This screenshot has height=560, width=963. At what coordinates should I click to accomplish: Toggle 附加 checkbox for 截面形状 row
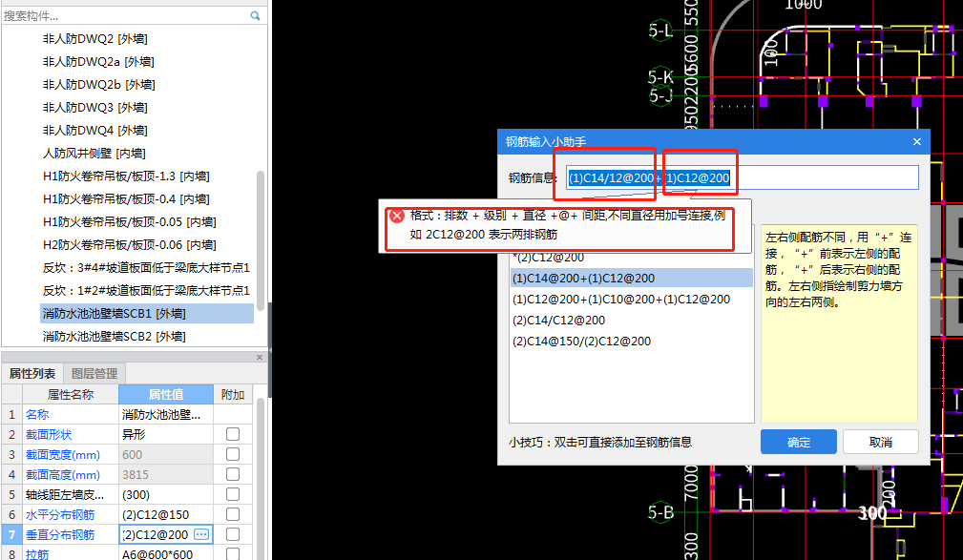233,434
